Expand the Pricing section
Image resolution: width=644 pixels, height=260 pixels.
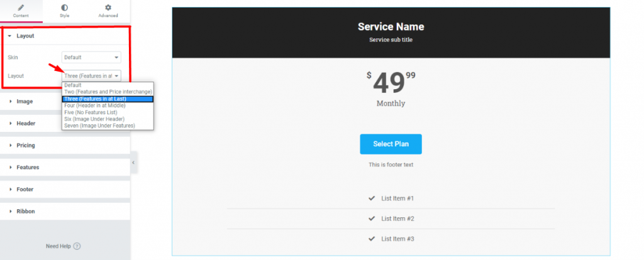pyautogui.click(x=26, y=145)
